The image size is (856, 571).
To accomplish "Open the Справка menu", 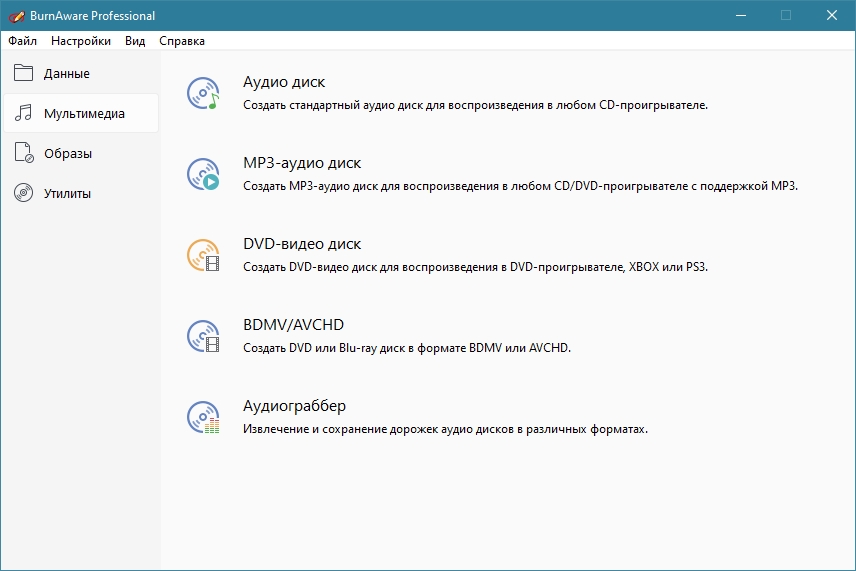I will pos(182,41).
